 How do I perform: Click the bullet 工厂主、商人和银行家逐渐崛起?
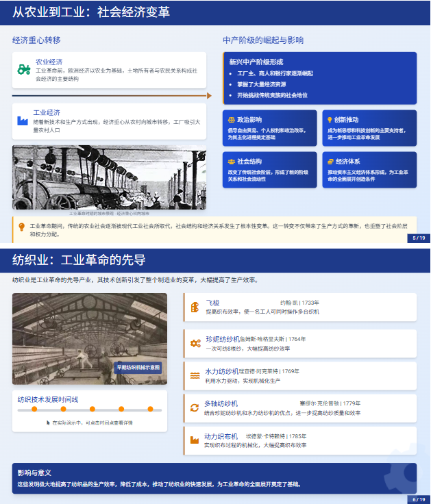275,73
